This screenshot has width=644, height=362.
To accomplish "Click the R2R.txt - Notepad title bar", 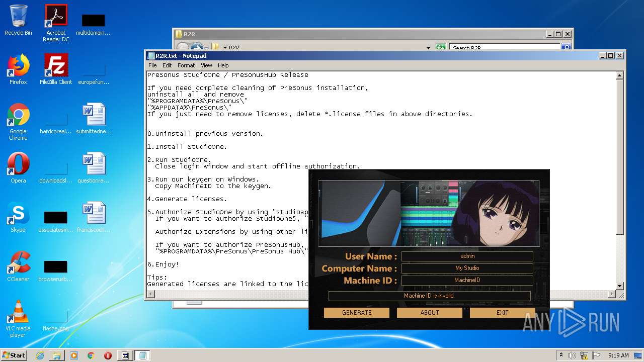I will coord(371,56).
